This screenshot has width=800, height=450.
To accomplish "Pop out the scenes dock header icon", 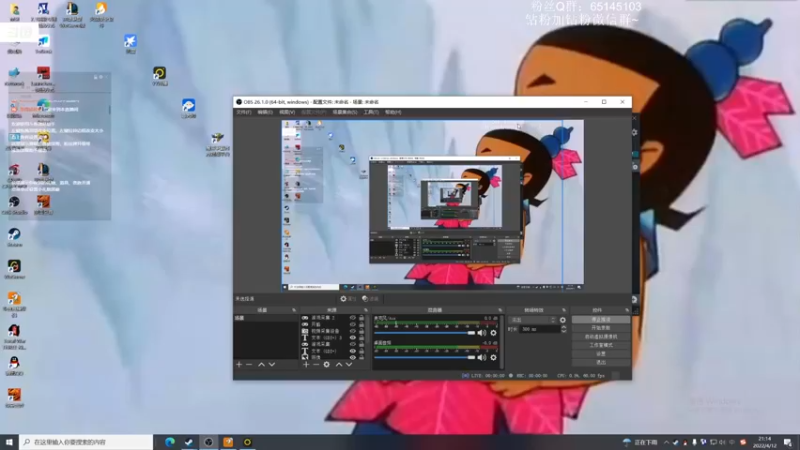I will pyautogui.click(x=294, y=310).
